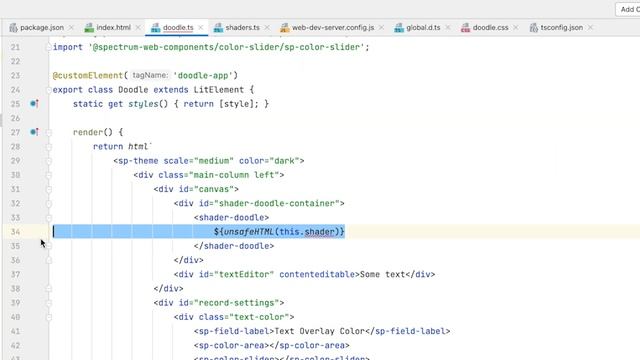The height and width of the screenshot is (360, 640).
Task: Fold the main-column div on line 30
Action: click(x=49, y=175)
